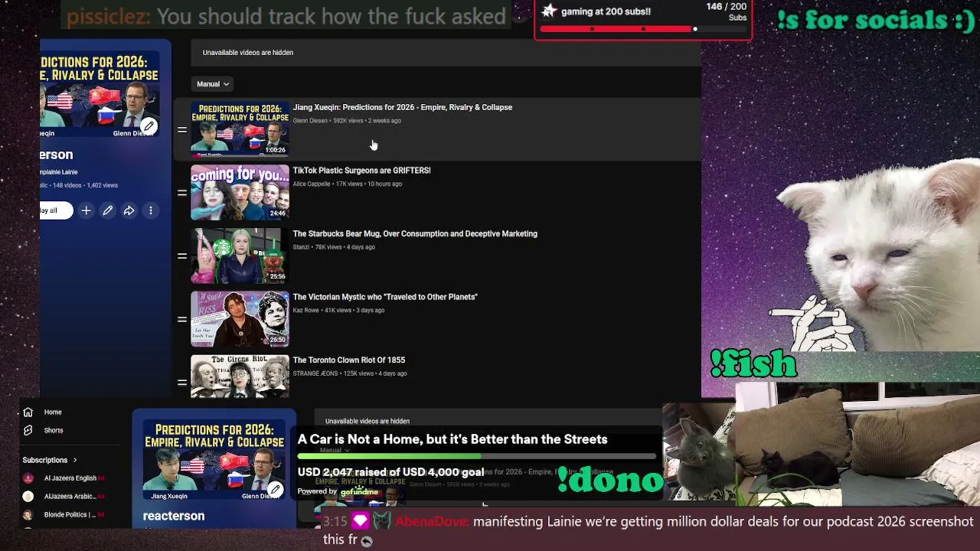The width and height of the screenshot is (980, 551).
Task: Open the three-dot more options menu
Action: click(151, 210)
